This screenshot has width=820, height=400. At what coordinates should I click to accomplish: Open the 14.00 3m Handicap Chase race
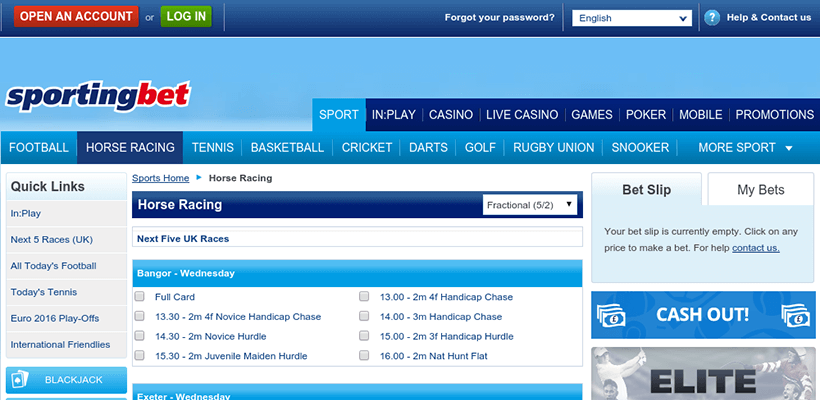point(441,316)
